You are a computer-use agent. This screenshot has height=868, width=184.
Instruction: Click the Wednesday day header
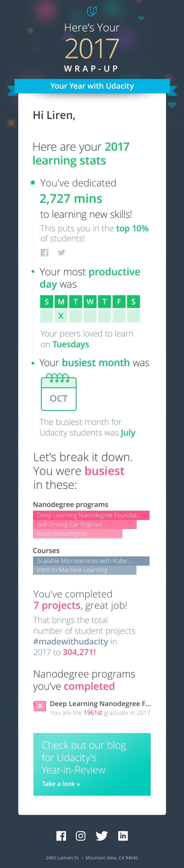(90, 302)
